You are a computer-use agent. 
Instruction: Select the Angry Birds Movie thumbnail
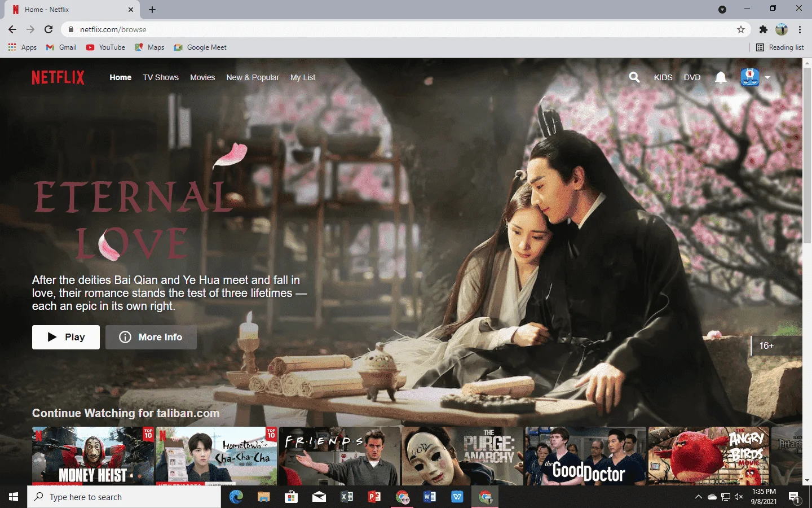709,456
